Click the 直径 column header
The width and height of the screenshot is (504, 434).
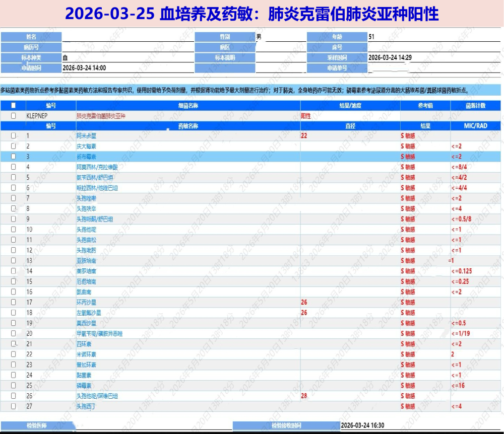coord(350,126)
